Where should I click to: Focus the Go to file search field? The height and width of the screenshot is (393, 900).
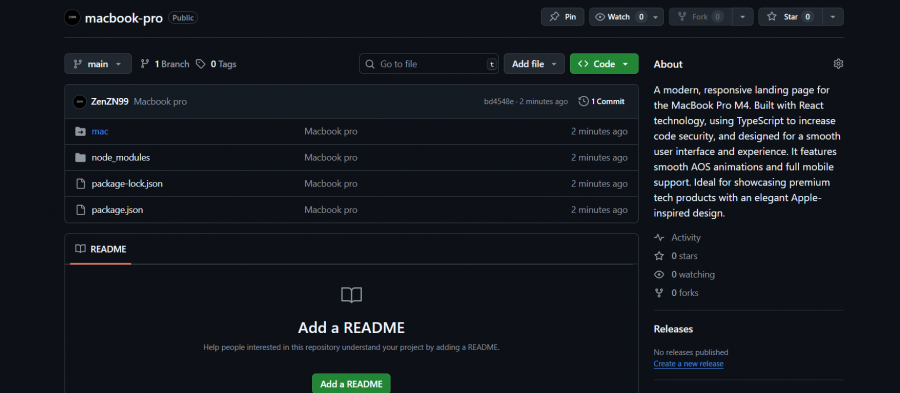pos(429,64)
